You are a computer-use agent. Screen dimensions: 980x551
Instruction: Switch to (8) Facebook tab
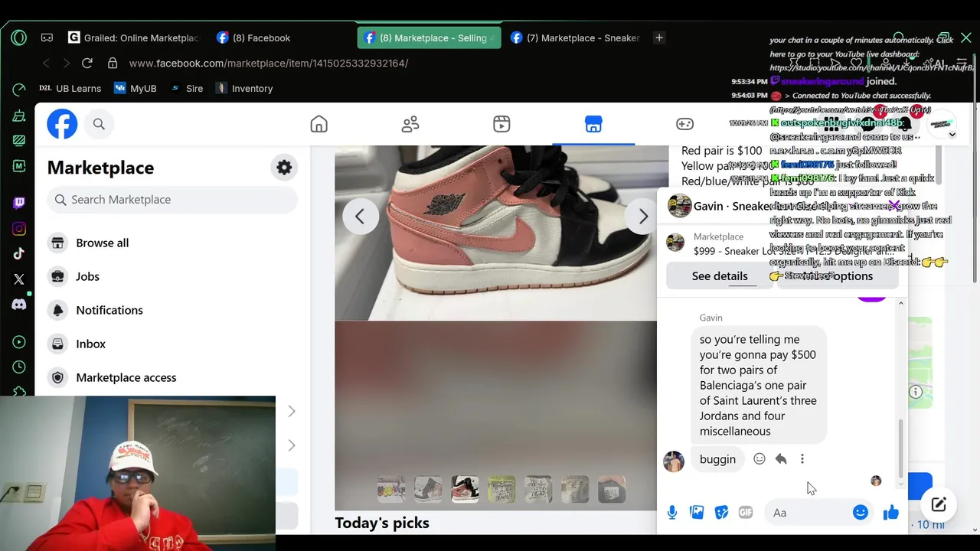pos(253,37)
